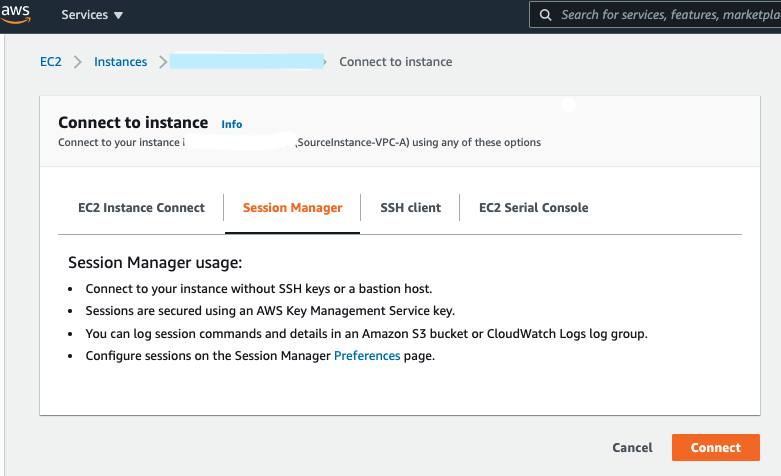Go to EC2 breadcrumb link

pyautogui.click(x=50, y=62)
